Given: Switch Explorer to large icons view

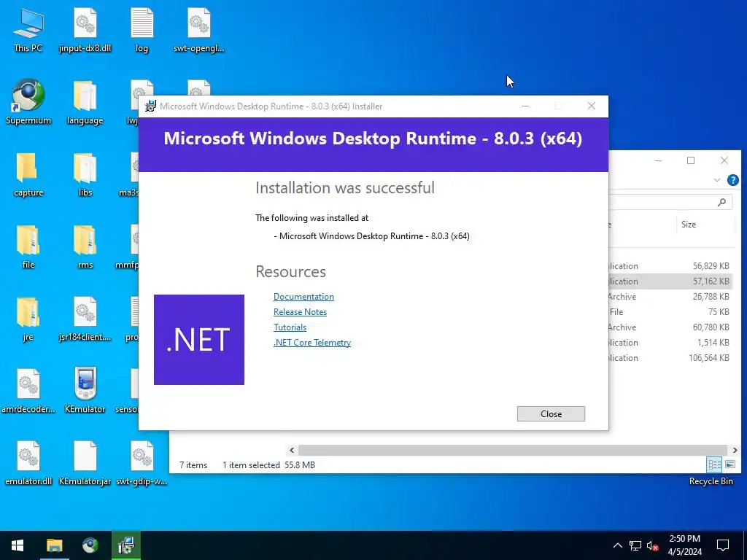Looking at the screenshot, I should coord(730,464).
